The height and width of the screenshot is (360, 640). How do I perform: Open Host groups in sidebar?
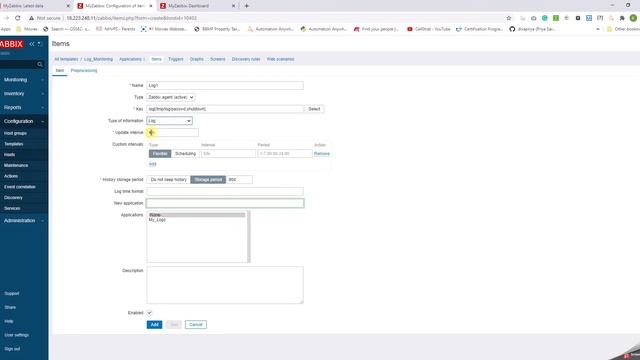pyautogui.click(x=16, y=133)
